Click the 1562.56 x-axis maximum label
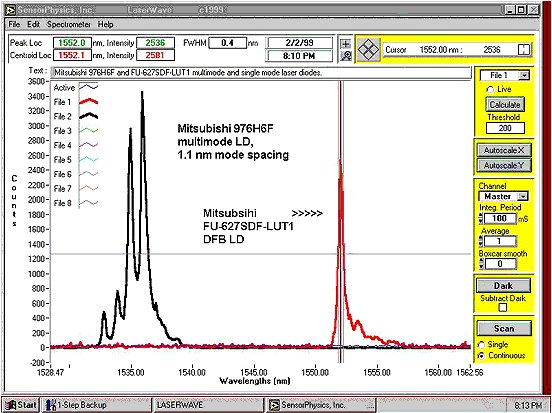The height and width of the screenshot is (413, 552). tap(469, 372)
